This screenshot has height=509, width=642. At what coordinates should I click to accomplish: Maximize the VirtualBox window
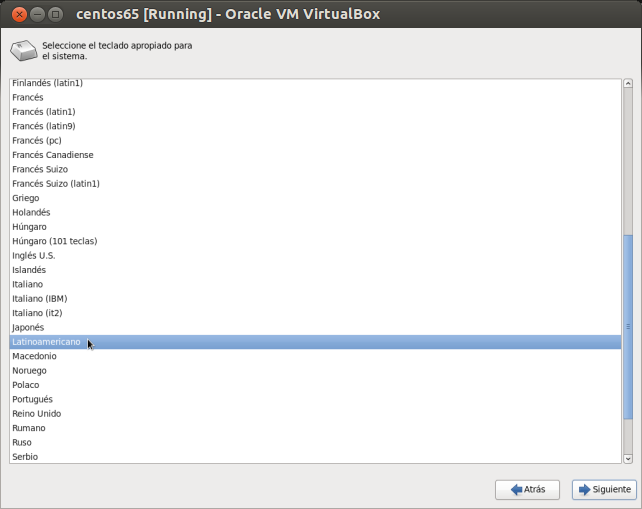56,14
